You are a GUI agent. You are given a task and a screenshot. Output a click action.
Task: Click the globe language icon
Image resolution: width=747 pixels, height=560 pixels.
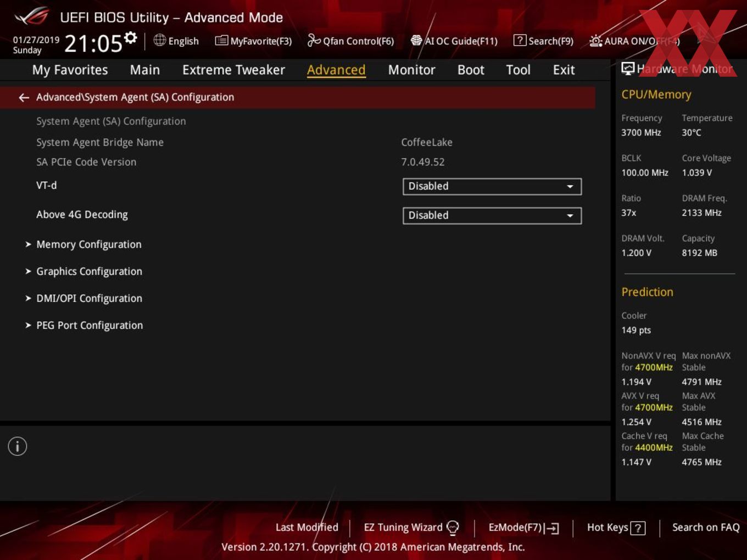159,40
